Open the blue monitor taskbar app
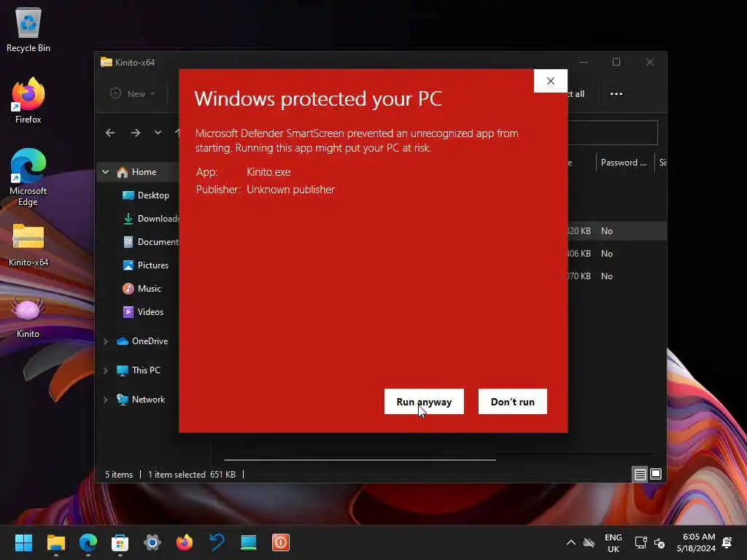The height and width of the screenshot is (560, 747). coord(249,542)
